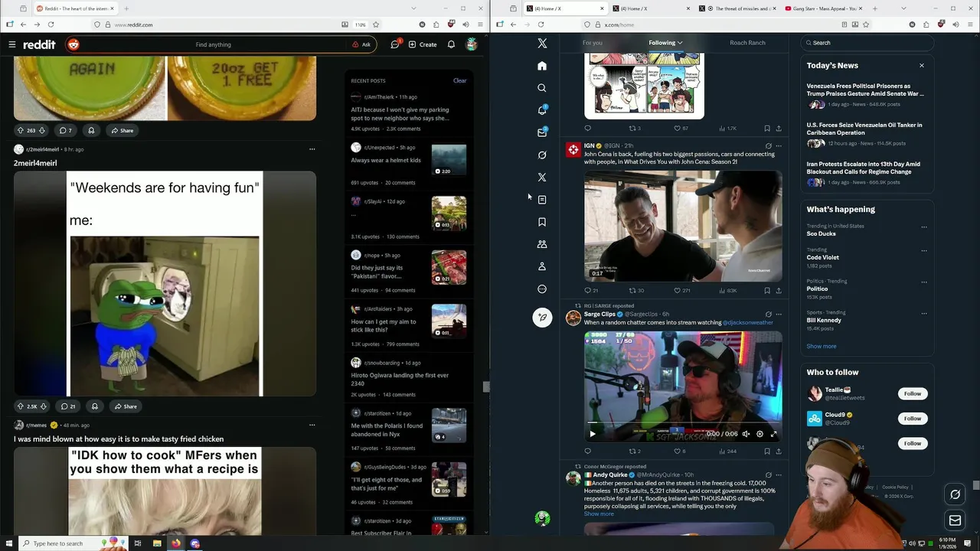This screenshot has width=980, height=551.
Task: Open X Premium icon in sidebar
Action: [542, 178]
